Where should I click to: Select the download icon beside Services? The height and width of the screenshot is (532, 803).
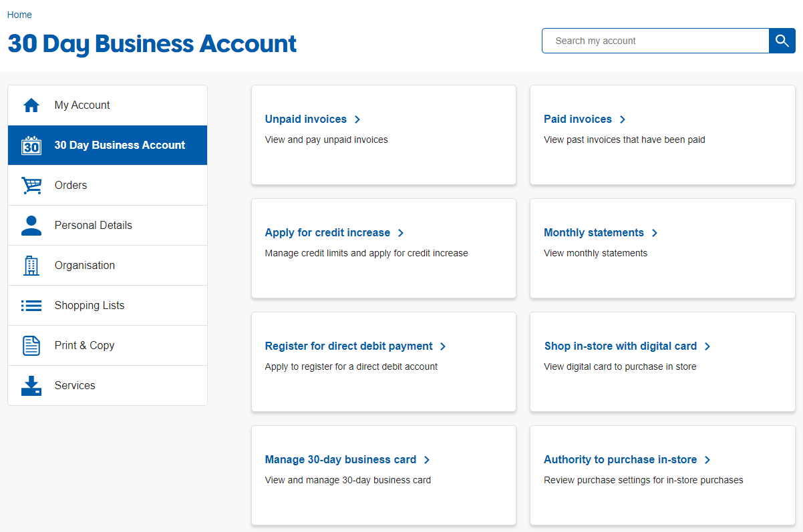[31, 385]
